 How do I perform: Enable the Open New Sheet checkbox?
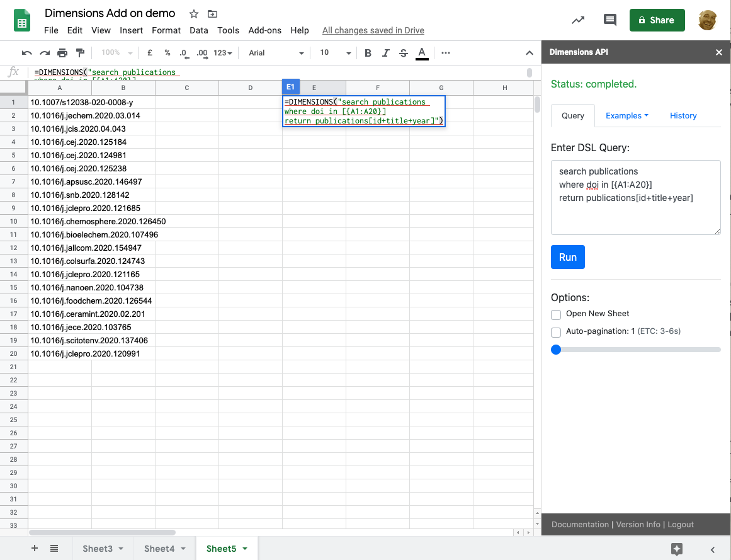tap(556, 315)
